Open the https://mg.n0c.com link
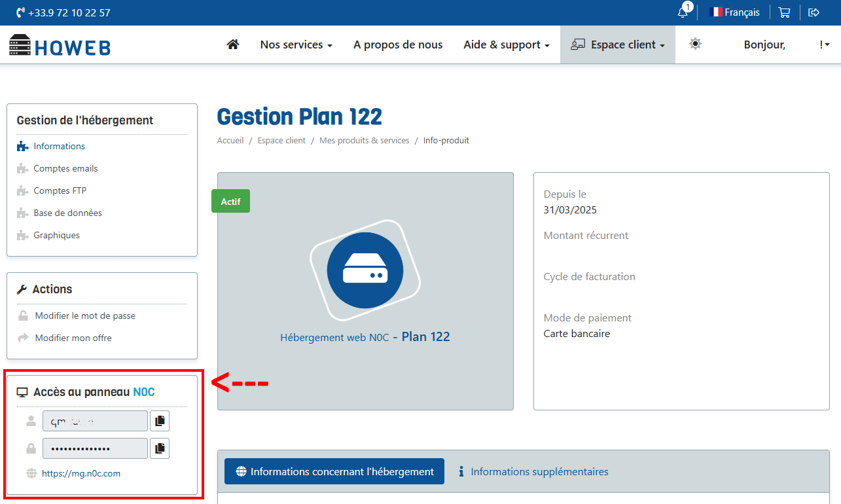 [81, 473]
